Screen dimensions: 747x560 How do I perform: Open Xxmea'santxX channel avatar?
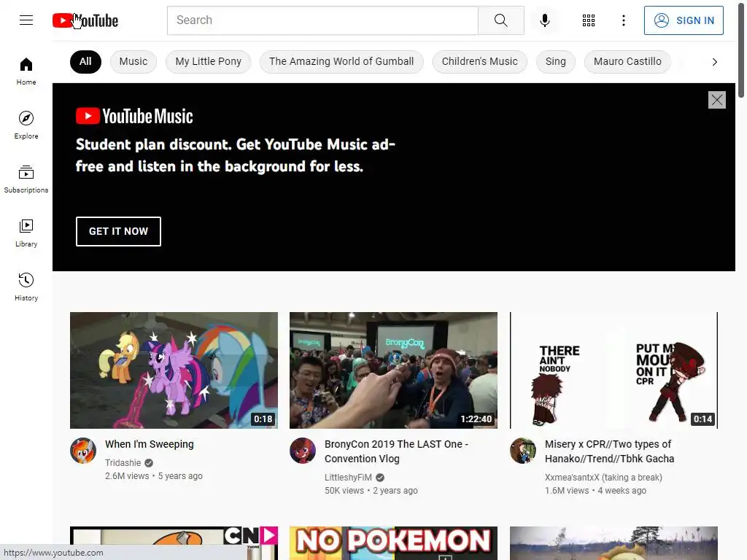(x=522, y=451)
